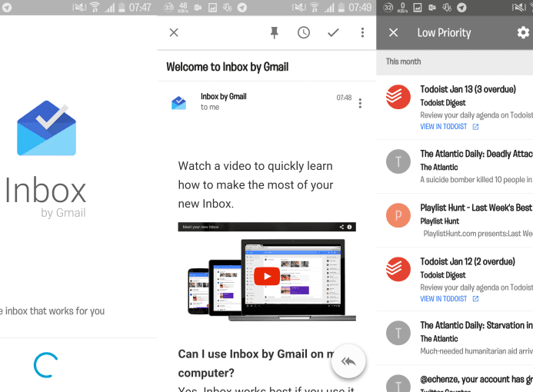Image resolution: width=533 pixels, height=392 pixels.
Task: Close the Welcome to Inbox email view
Action: [174, 32]
